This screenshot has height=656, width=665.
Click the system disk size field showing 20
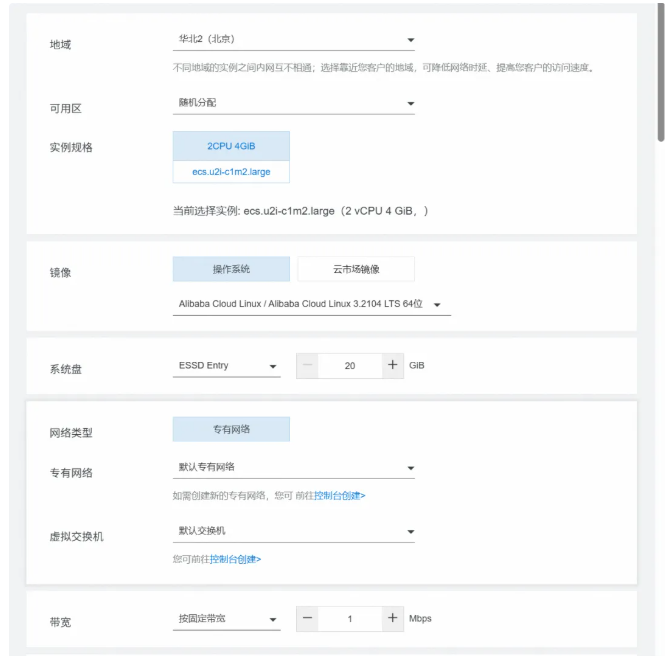tap(350, 366)
